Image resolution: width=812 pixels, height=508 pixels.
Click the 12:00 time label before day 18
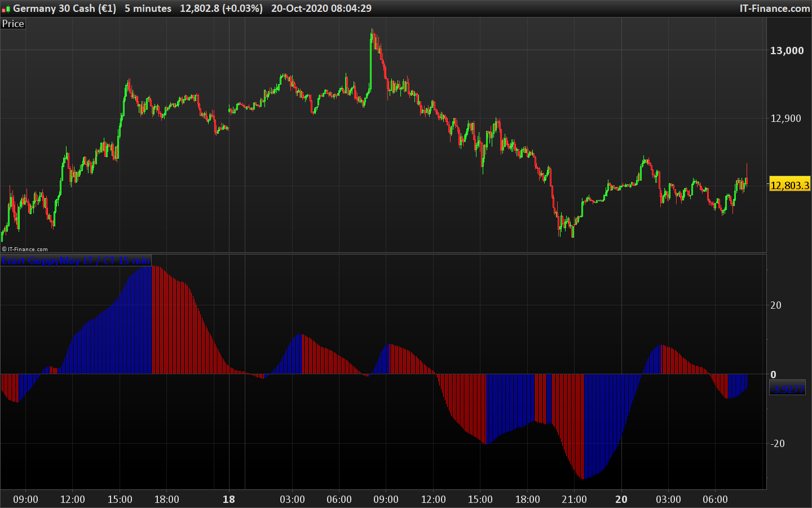[x=73, y=500]
